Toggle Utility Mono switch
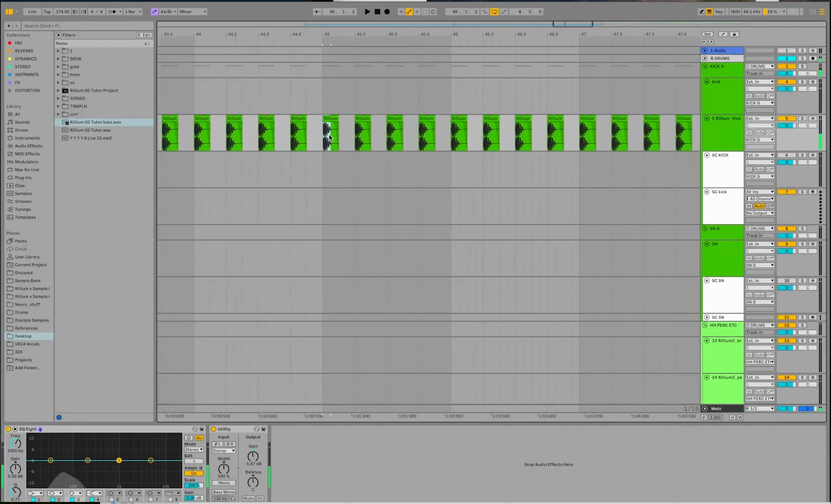831x504 pixels. (224, 483)
